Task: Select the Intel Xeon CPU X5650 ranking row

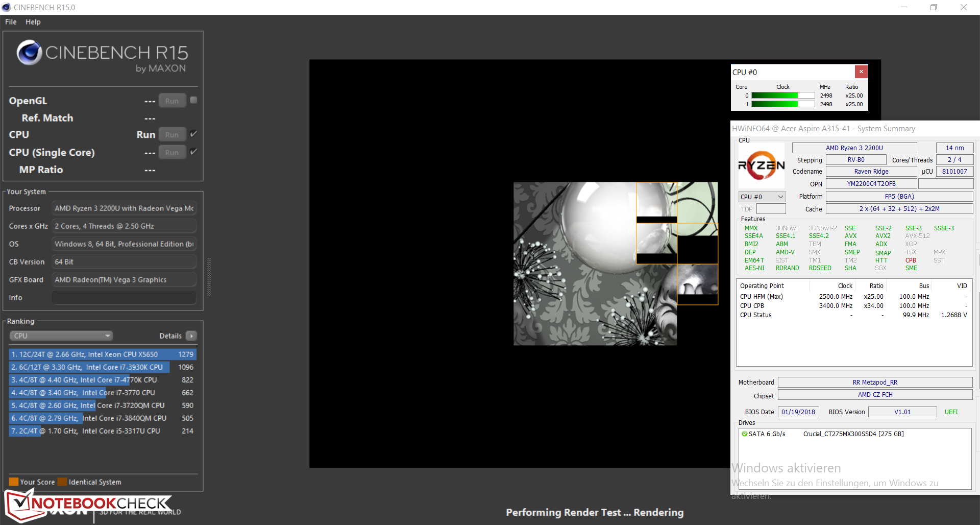Action: tap(103, 354)
